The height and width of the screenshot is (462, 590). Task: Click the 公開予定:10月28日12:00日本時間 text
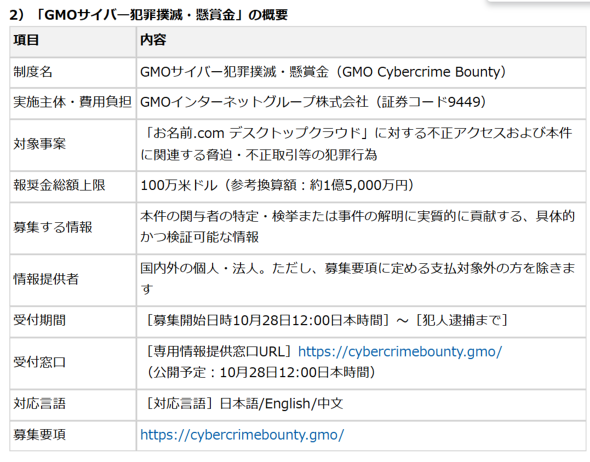(x=261, y=372)
